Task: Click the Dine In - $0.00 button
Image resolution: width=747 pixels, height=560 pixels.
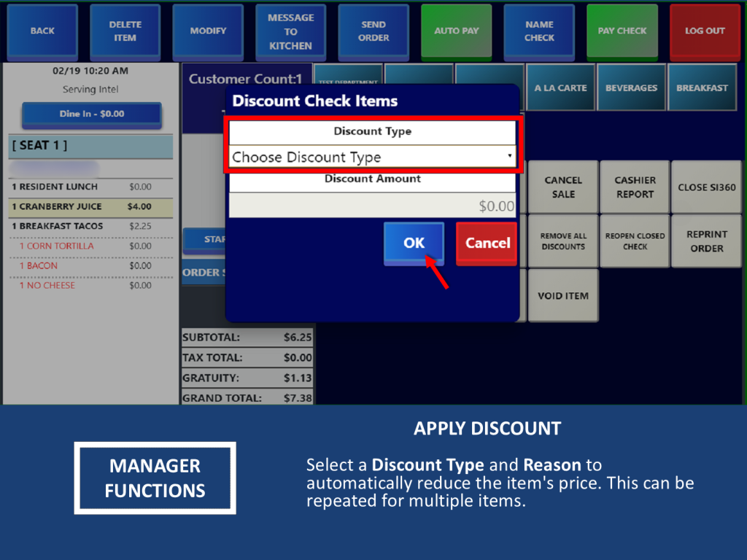Action: (x=91, y=114)
